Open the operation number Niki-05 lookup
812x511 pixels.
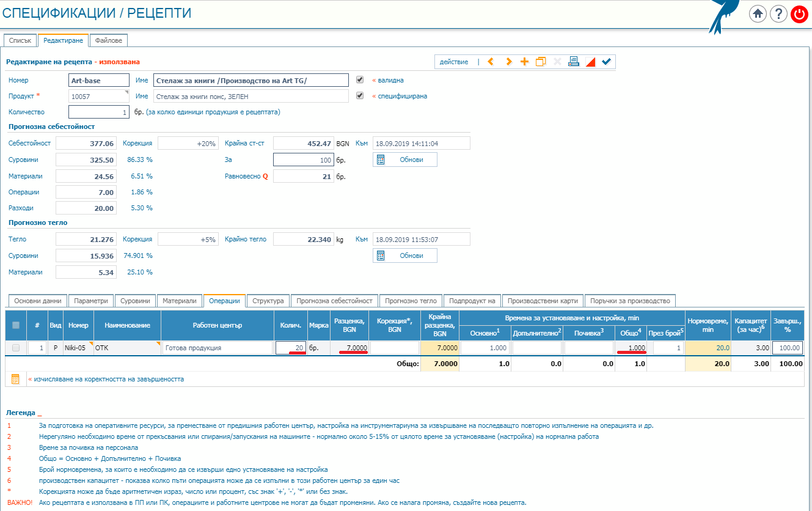click(x=78, y=348)
